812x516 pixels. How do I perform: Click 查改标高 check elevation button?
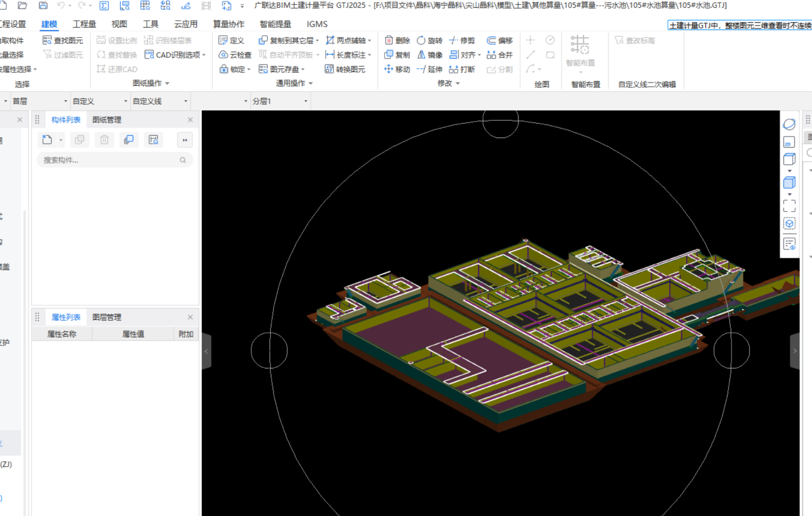click(635, 41)
